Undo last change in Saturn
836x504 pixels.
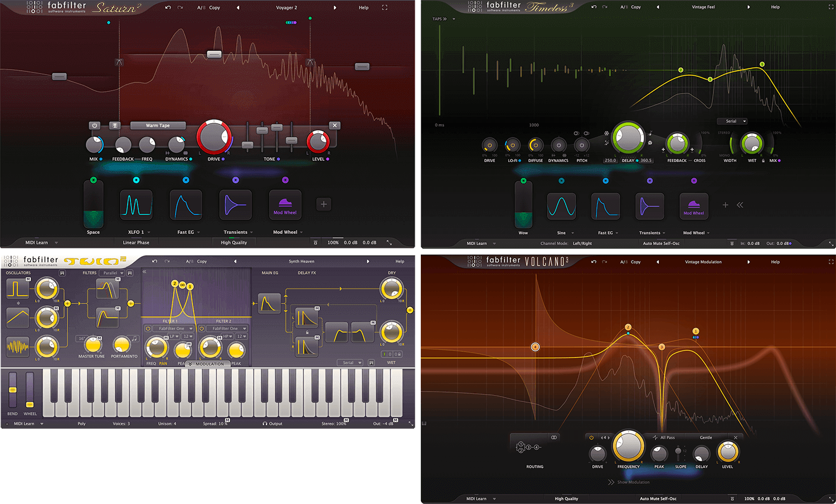click(x=168, y=8)
